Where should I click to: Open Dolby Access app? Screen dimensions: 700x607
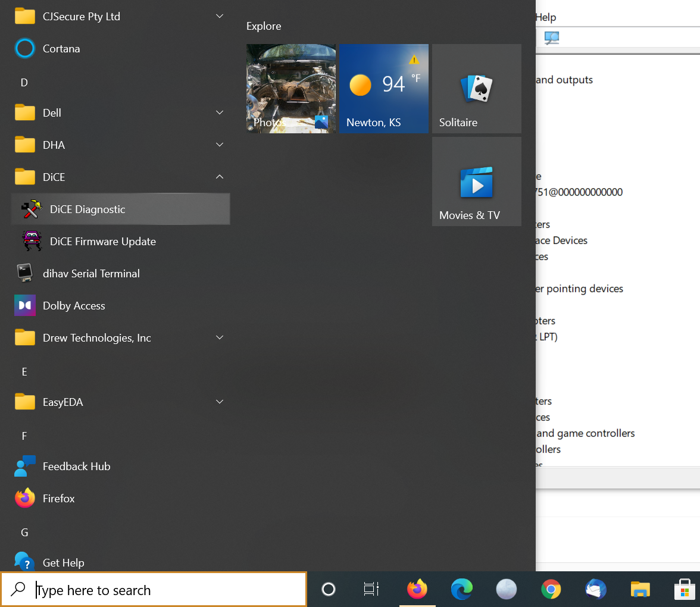click(x=74, y=306)
